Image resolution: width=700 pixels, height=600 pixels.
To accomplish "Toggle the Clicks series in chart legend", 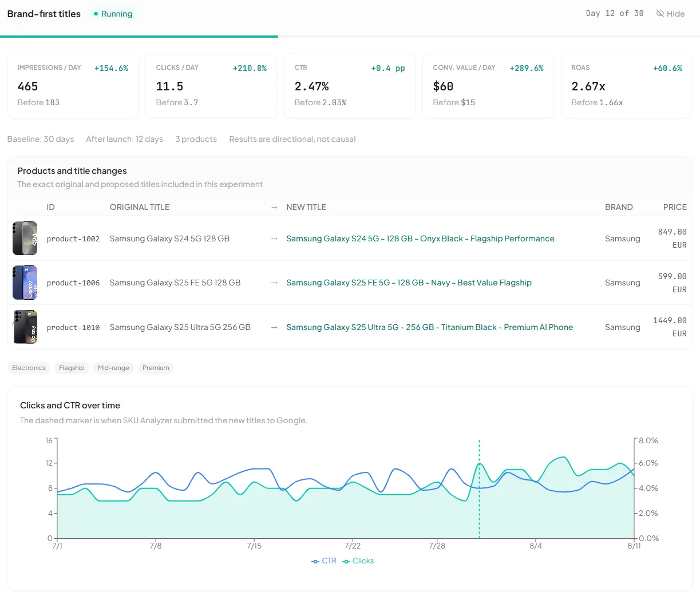I will pyautogui.click(x=358, y=561).
